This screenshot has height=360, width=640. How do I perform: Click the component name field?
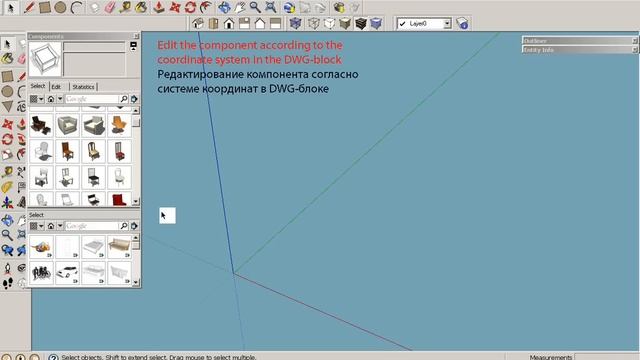[94, 47]
